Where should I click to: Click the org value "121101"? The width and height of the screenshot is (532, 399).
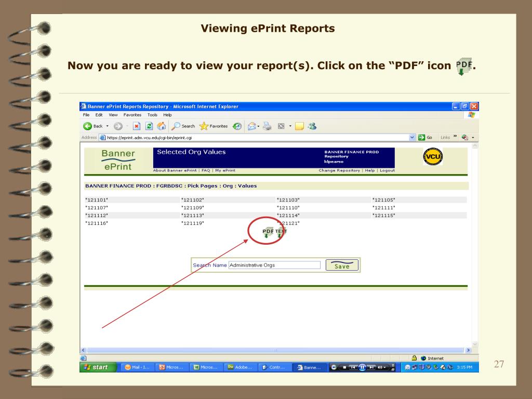coord(97,200)
